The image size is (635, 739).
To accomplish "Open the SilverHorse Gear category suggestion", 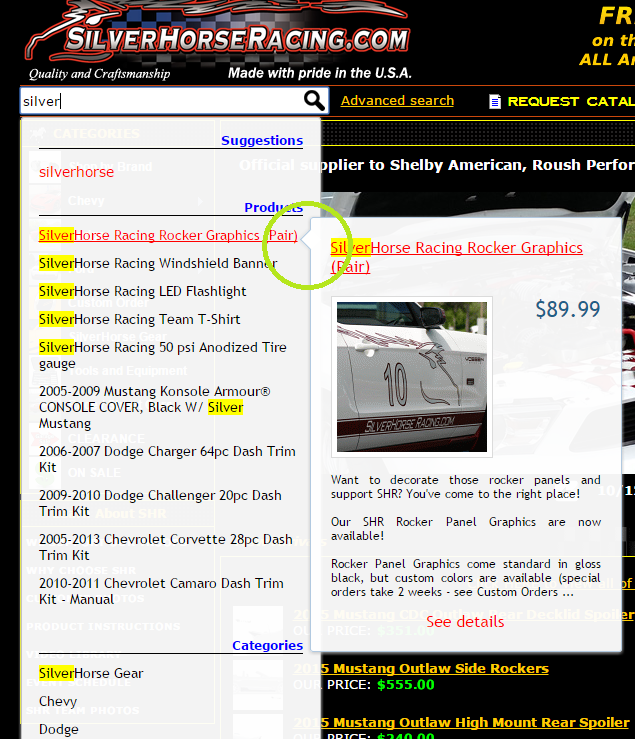I will pyautogui.click(x=91, y=674).
